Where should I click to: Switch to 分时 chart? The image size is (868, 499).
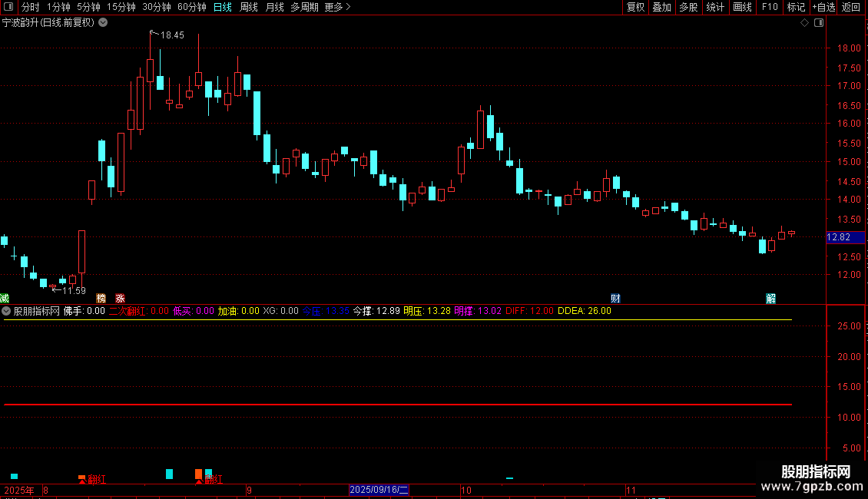pos(31,7)
